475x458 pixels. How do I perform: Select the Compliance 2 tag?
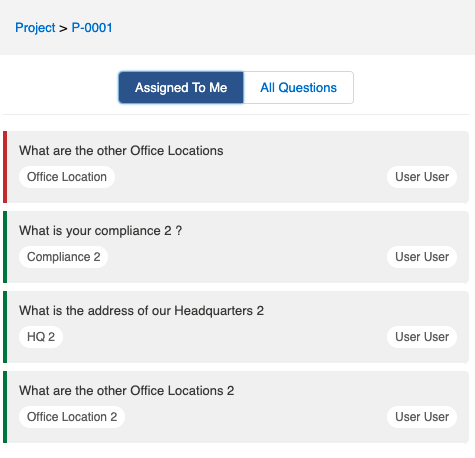(63, 257)
